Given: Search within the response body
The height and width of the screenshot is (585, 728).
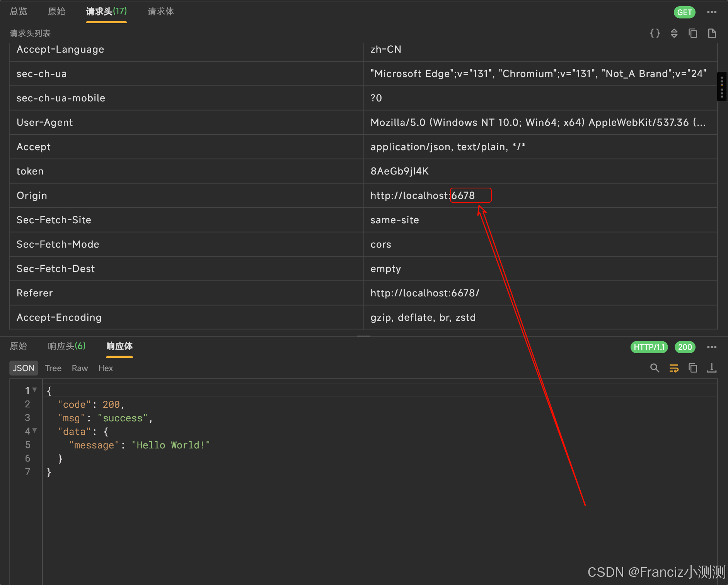Looking at the screenshot, I should click(655, 368).
